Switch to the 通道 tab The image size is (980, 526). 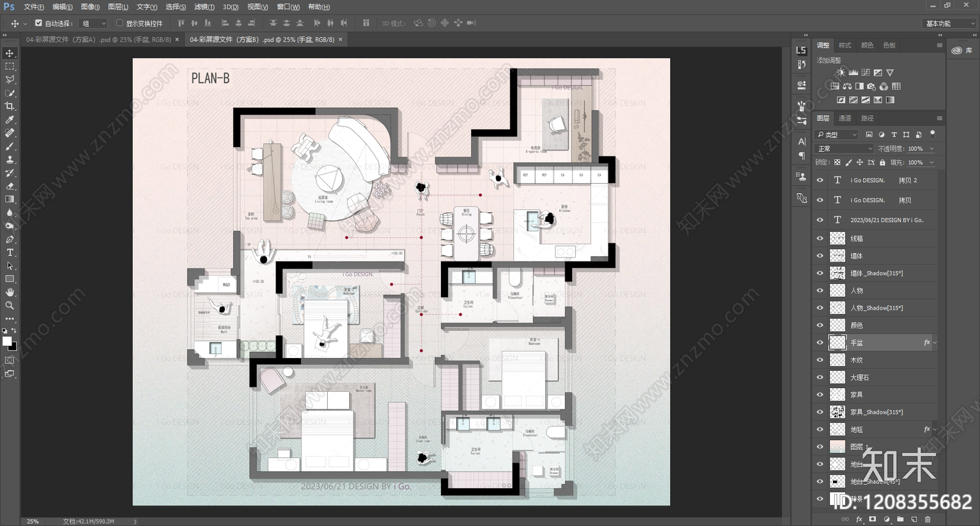pyautogui.click(x=845, y=118)
